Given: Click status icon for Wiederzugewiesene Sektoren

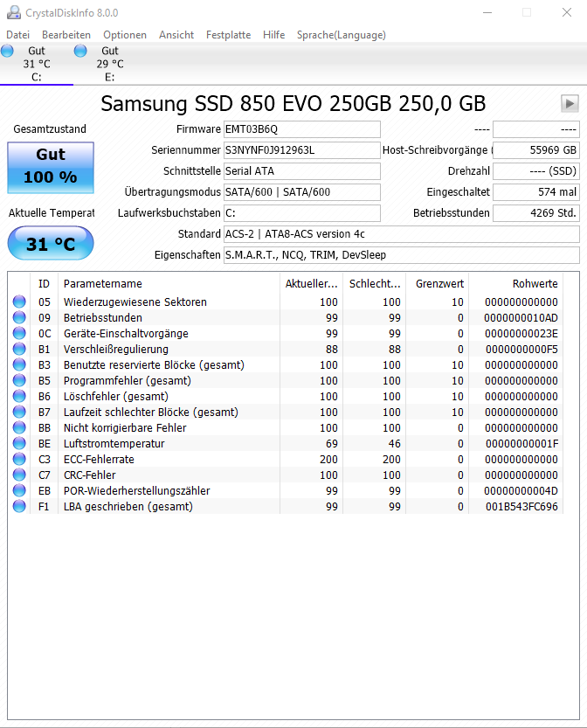Looking at the screenshot, I should [x=19, y=302].
